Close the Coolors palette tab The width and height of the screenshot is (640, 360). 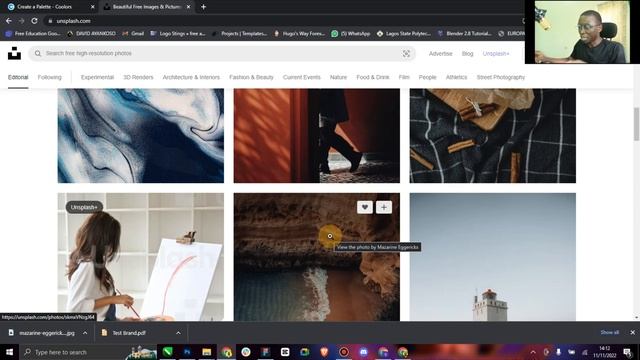pyautogui.click(x=93, y=7)
